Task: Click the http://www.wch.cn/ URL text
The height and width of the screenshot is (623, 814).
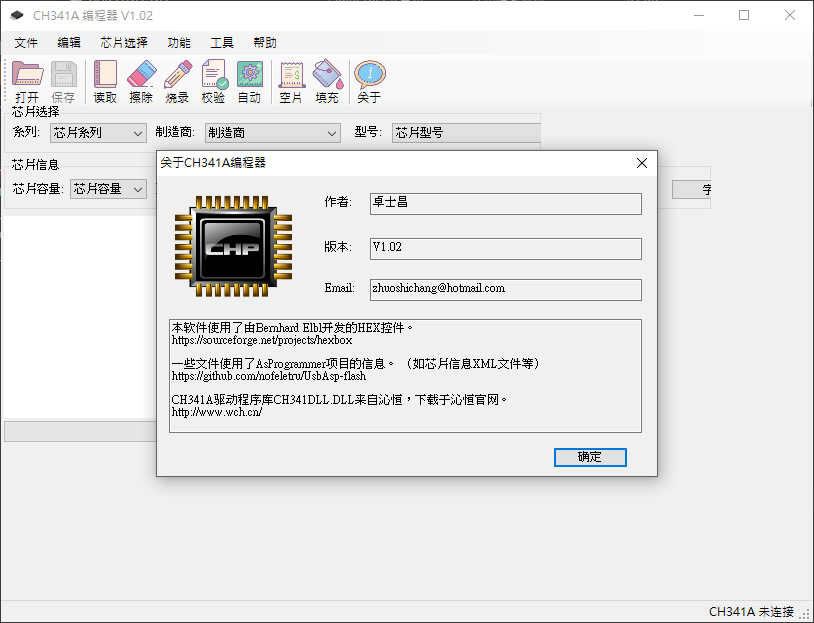Action: 217,412
